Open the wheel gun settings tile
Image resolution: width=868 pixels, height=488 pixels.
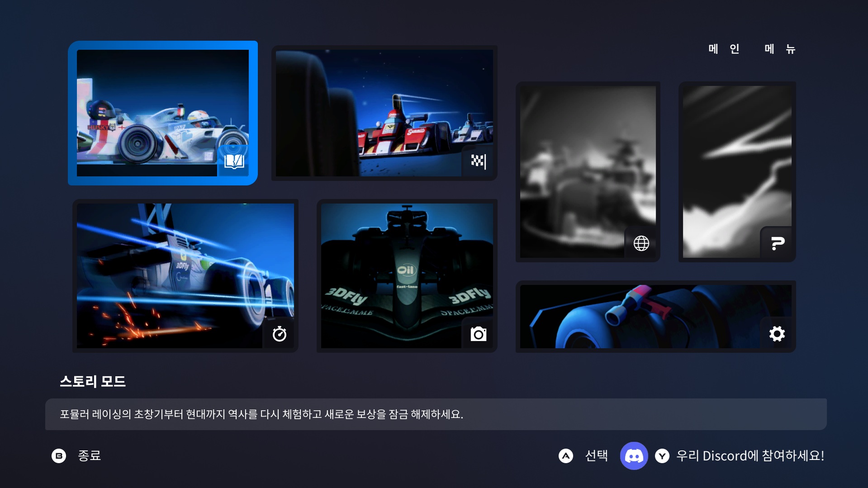(x=642, y=316)
